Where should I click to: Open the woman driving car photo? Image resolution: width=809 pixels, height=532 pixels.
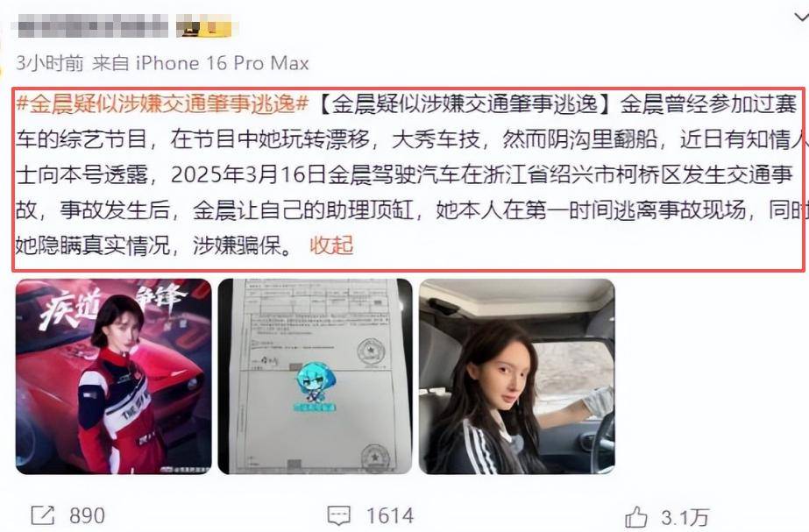point(516,376)
